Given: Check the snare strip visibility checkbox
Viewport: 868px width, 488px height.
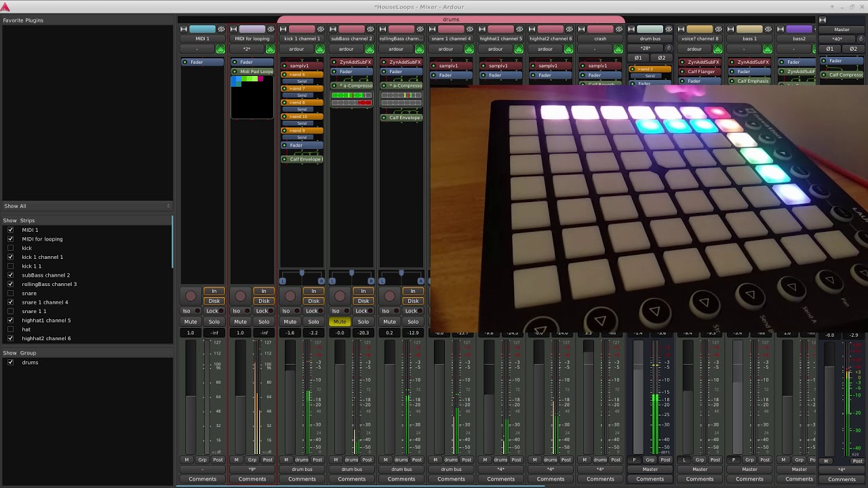Looking at the screenshot, I should [x=10, y=293].
